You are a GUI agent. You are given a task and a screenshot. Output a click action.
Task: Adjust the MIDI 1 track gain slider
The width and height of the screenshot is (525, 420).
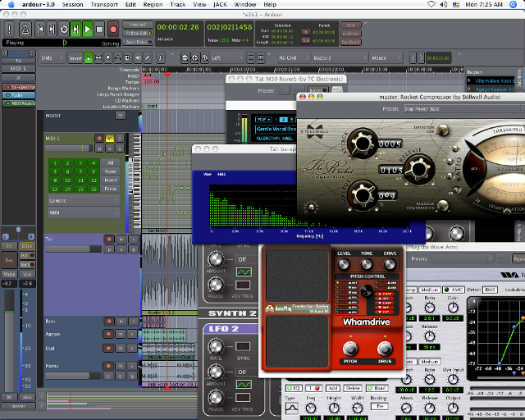69,148
